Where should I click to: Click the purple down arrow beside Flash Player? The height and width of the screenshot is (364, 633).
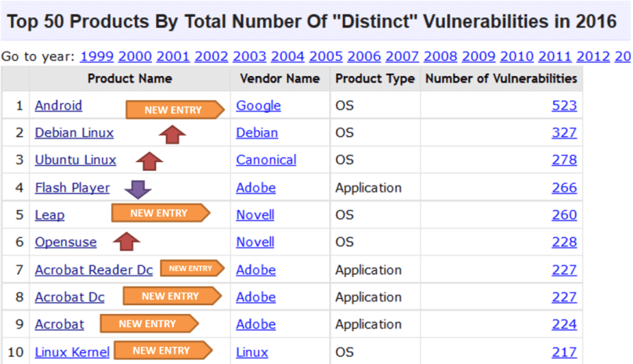pos(138,189)
